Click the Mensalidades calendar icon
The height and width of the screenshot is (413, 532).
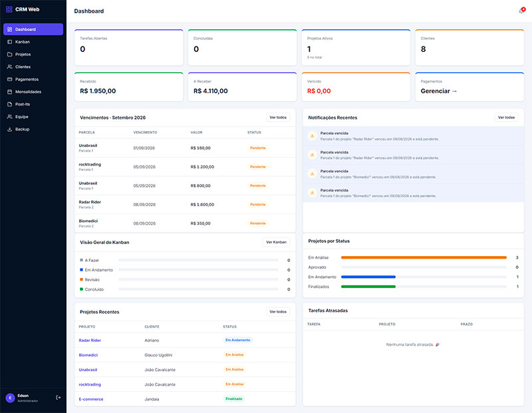coord(9,92)
